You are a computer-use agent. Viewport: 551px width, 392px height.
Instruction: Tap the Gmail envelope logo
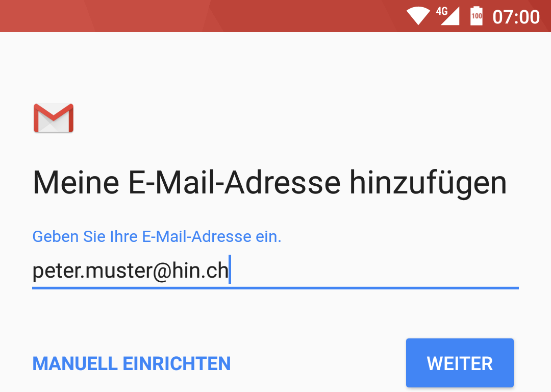coord(54,118)
